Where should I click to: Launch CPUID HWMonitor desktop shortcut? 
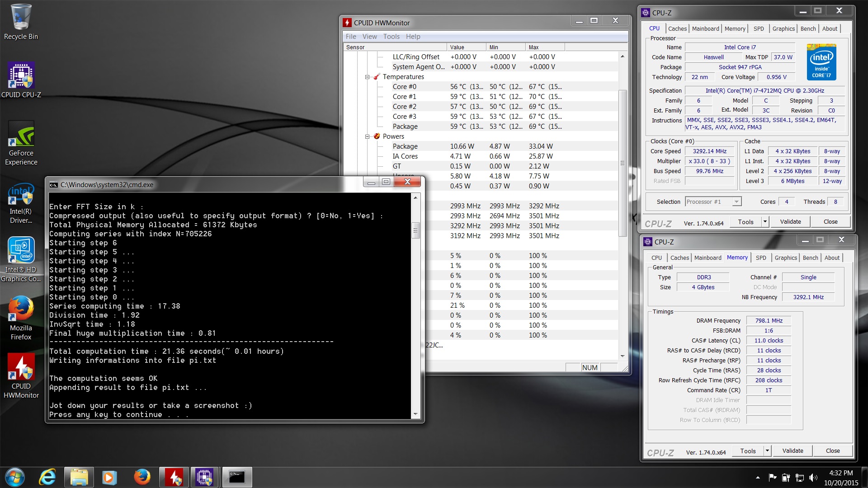tap(21, 376)
